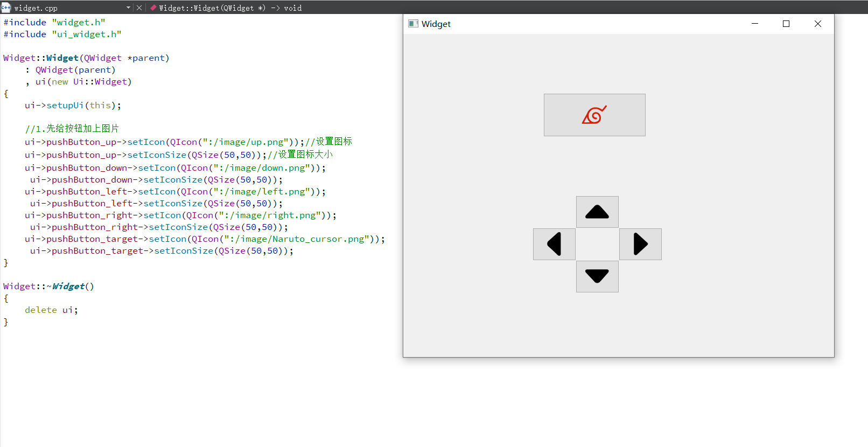Image resolution: width=868 pixels, height=447 pixels.
Task: Close the widget.cpp editor document
Action: [139, 8]
